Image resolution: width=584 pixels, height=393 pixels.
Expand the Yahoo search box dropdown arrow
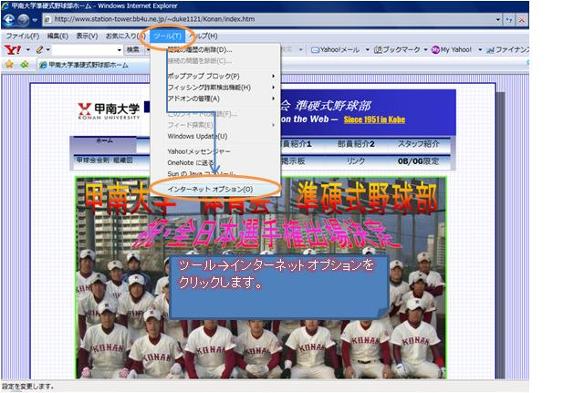click(119, 50)
